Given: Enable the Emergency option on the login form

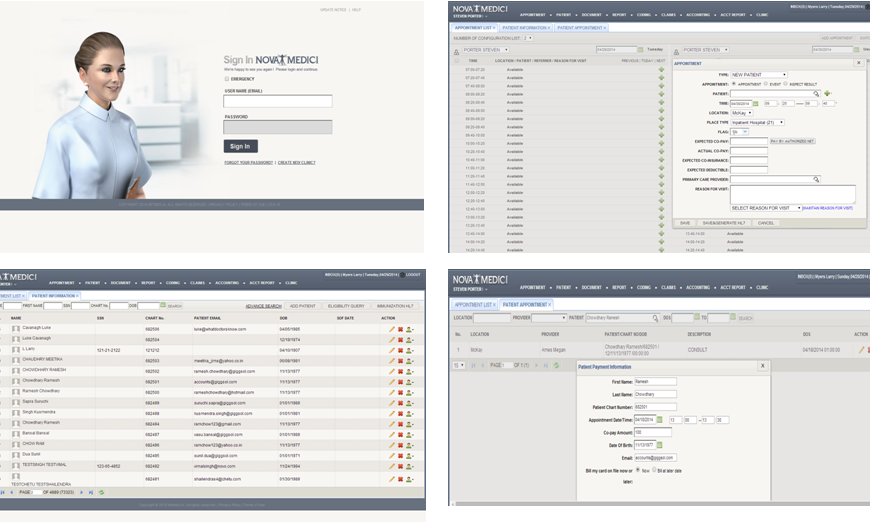Looking at the screenshot, I should click(x=227, y=78).
